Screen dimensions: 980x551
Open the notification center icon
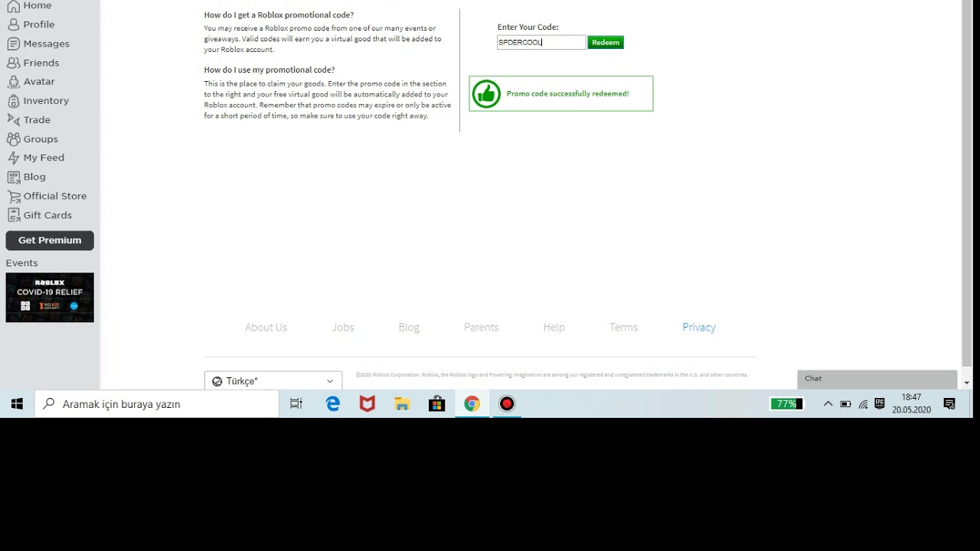click(949, 404)
